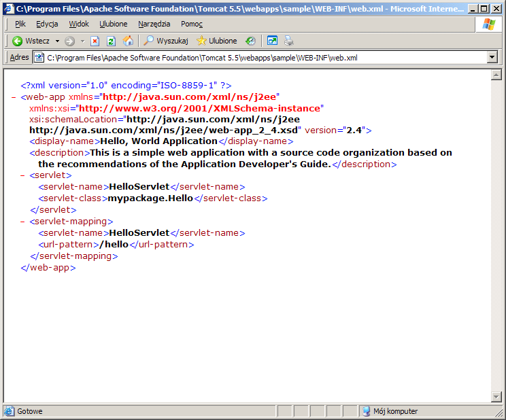Image resolution: width=506 pixels, height=420 pixels.
Task: Click the green refresh page icon
Action: pyautogui.click(x=111, y=41)
